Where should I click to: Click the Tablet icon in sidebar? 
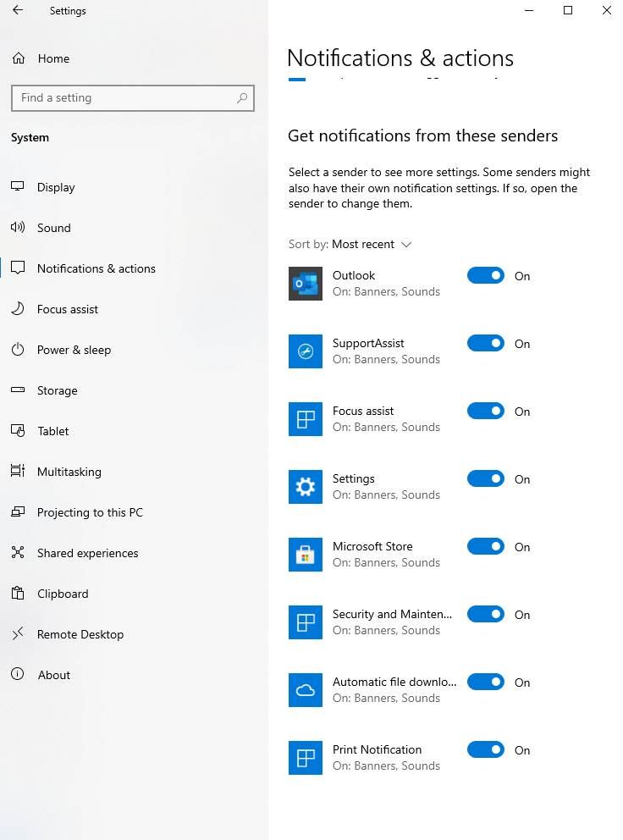[x=18, y=431]
